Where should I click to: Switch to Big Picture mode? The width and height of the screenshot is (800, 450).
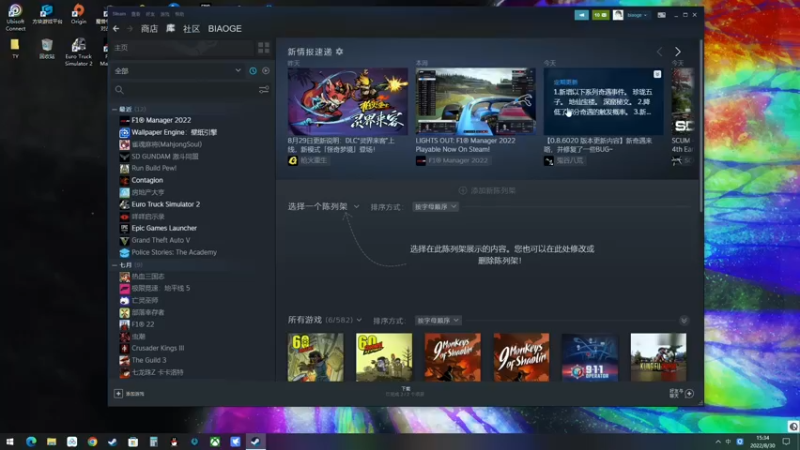coord(661,15)
